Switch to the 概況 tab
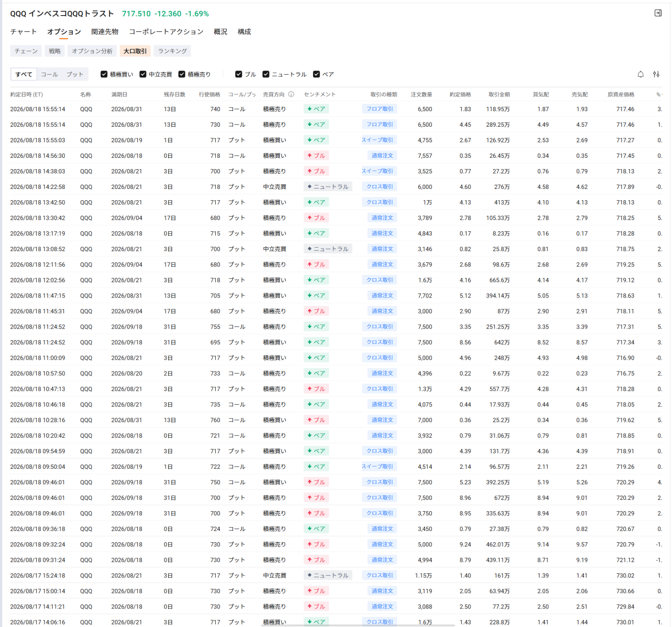The height and width of the screenshot is (627, 672). (220, 31)
